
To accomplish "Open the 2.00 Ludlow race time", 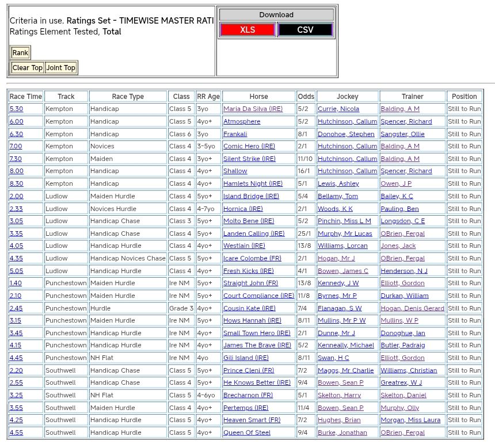I will pyautogui.click(x=16, y=196).
